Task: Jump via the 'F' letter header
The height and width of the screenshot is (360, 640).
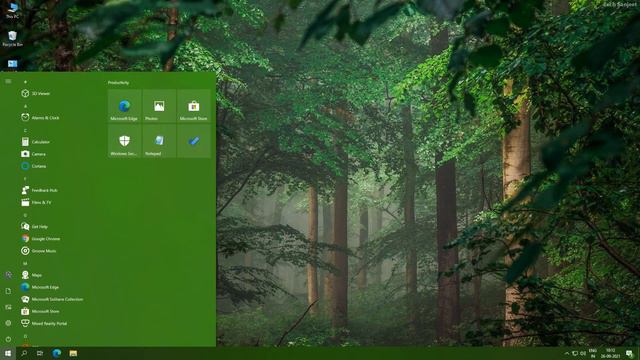Action: point(25,179)
